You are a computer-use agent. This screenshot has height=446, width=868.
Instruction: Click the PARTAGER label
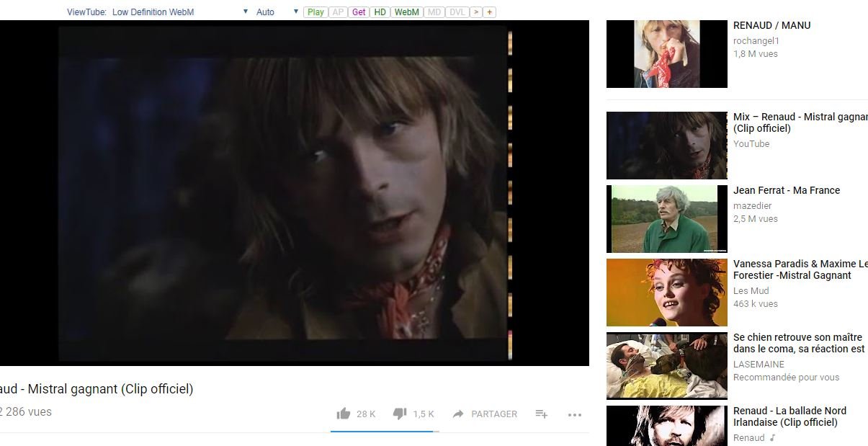pos(494,414)
